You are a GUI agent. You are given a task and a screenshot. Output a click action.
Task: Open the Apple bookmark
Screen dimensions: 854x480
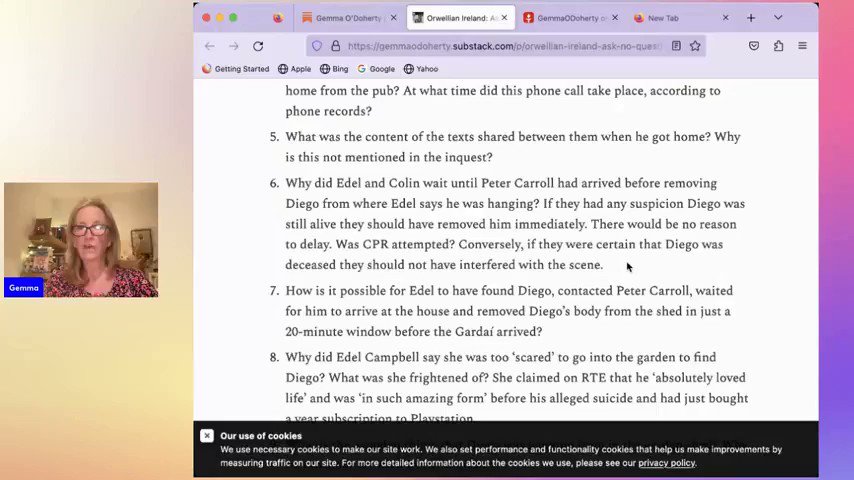(x=295, y=69)
